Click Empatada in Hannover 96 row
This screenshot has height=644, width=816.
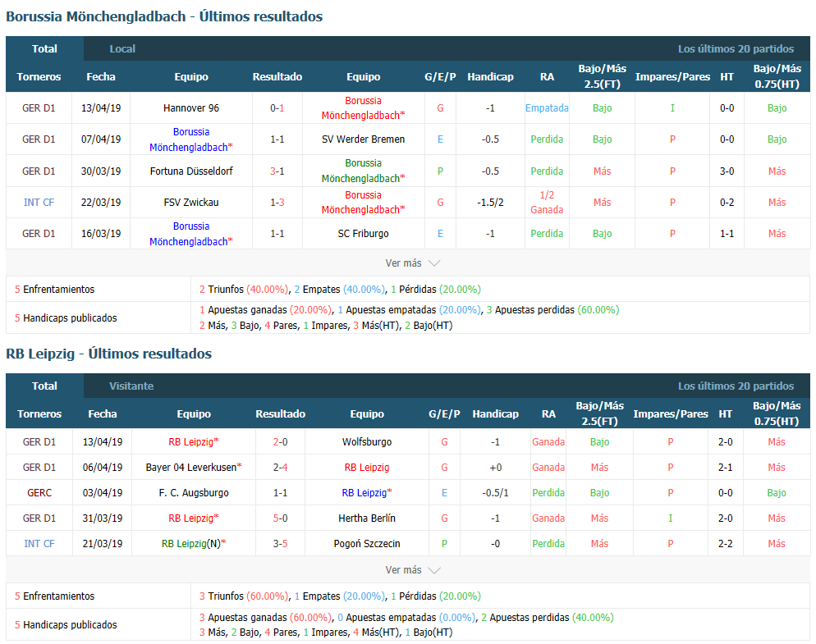click(547, 108)
